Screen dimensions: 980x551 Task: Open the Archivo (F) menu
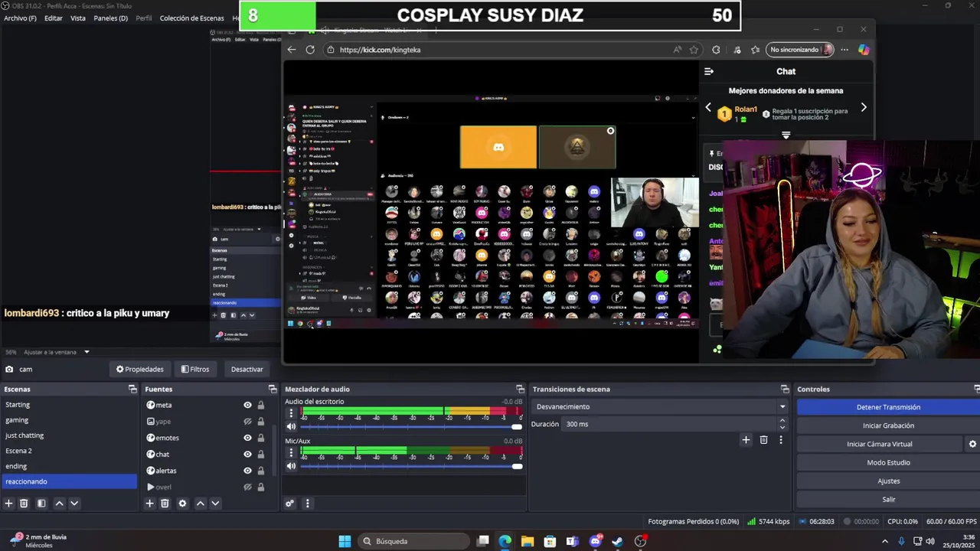click(x=20, y=18)
